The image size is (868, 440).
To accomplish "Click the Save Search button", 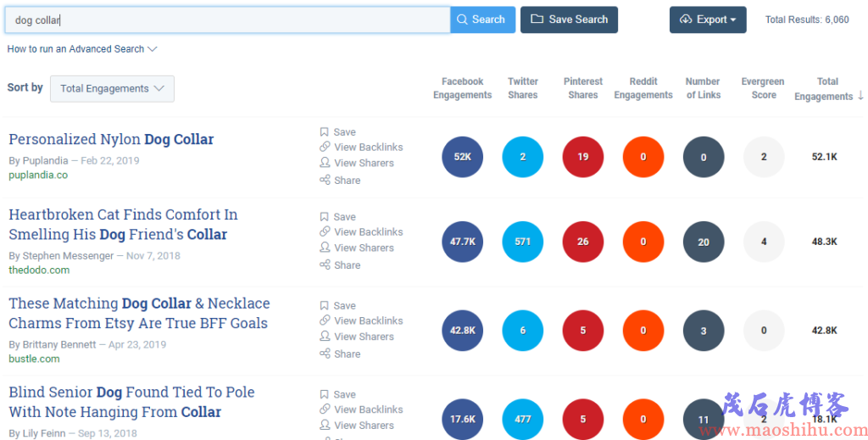I will point(569,19).
